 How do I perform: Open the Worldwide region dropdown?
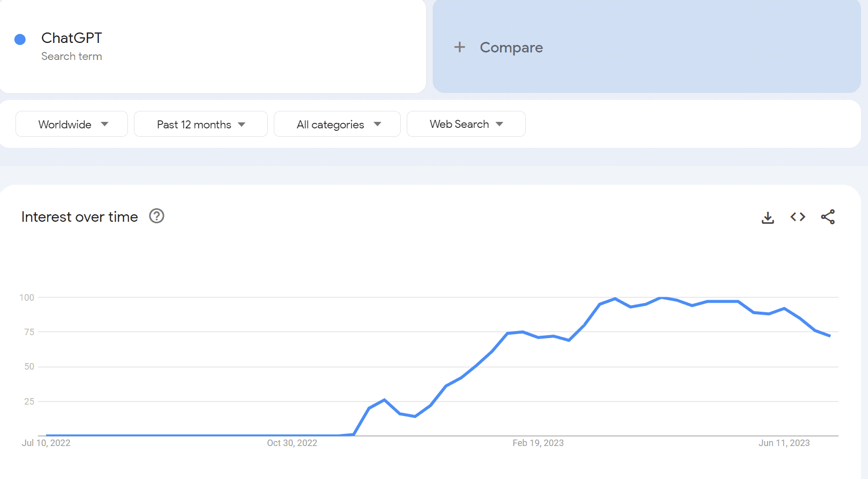(x=71, y=124)
